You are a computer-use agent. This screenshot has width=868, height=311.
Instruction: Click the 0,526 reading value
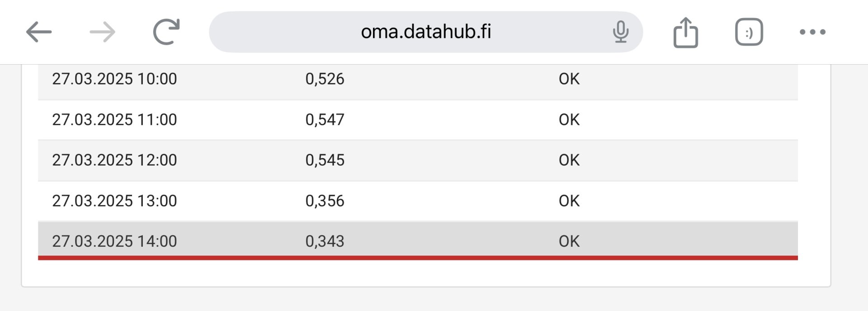325,79
